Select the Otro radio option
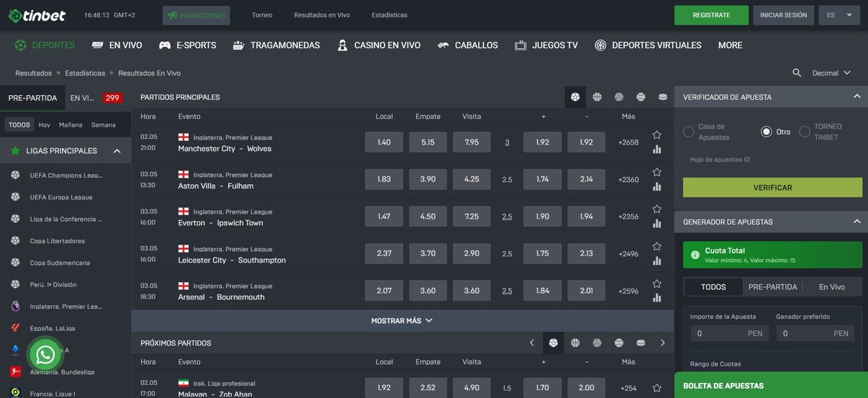The width and height of the screenshot is (868, 398). [x=767, y=132]
